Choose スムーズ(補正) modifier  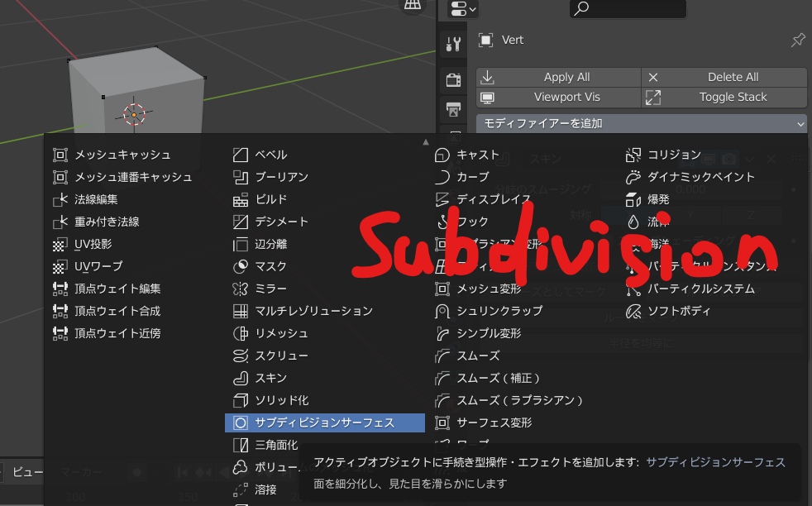click(488, 378)
